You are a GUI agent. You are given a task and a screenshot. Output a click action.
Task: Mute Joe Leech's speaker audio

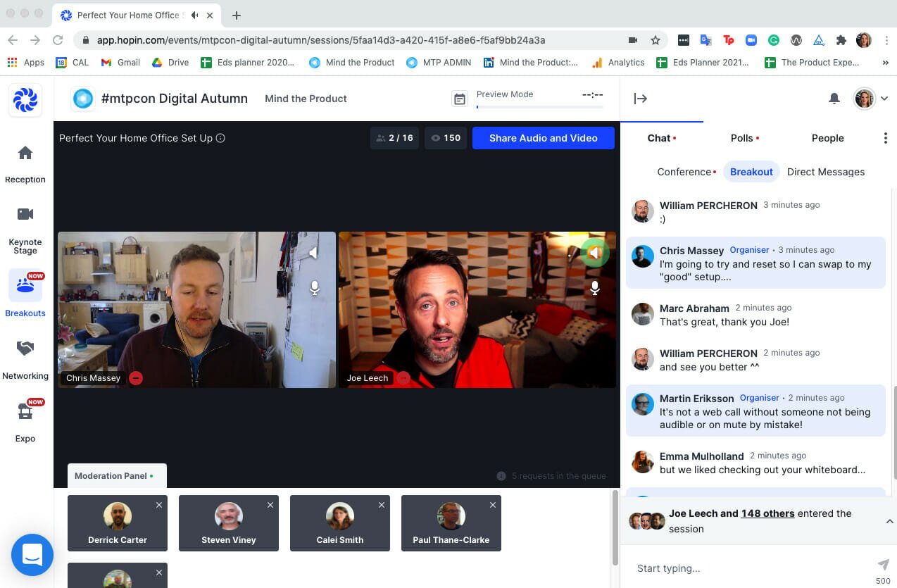click(595, 254)
